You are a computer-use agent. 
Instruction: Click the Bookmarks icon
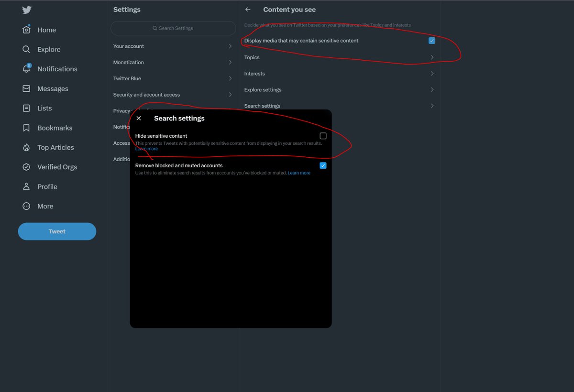[x=26, y=128]
